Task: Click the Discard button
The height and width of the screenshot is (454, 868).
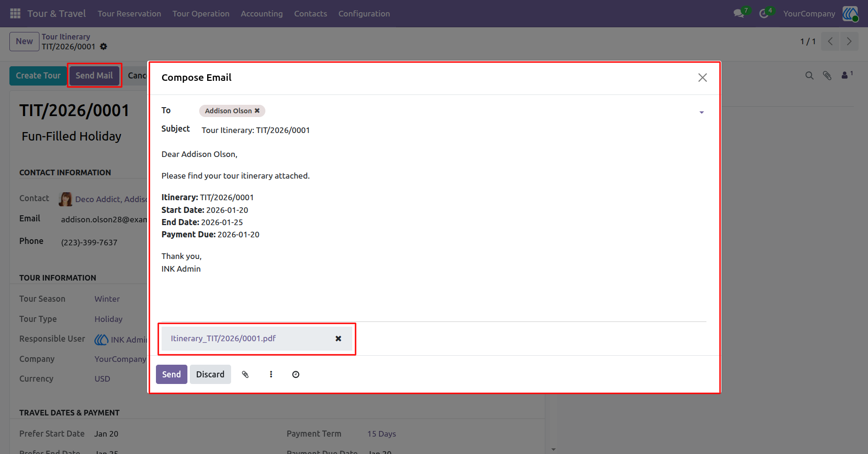Action: click(210, 374)
